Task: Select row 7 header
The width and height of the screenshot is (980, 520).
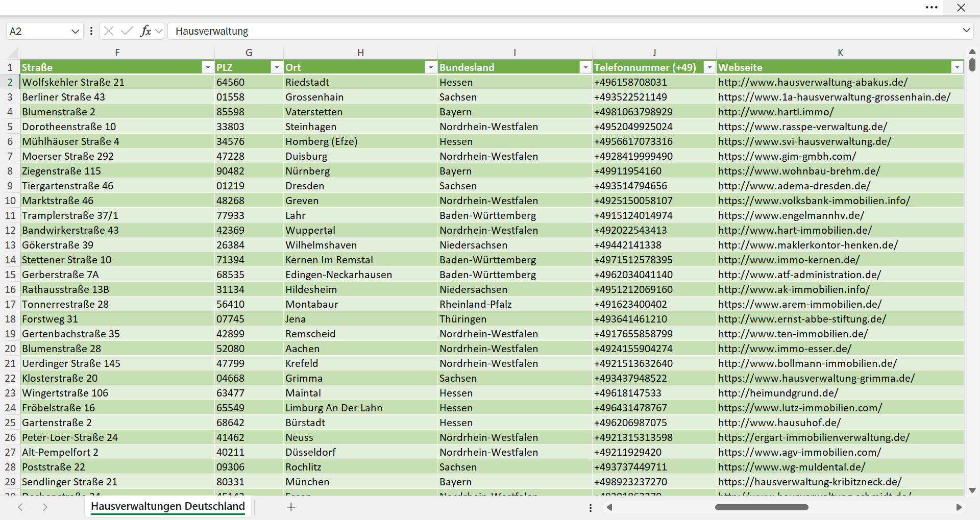Action: click(x=10, y=156)
